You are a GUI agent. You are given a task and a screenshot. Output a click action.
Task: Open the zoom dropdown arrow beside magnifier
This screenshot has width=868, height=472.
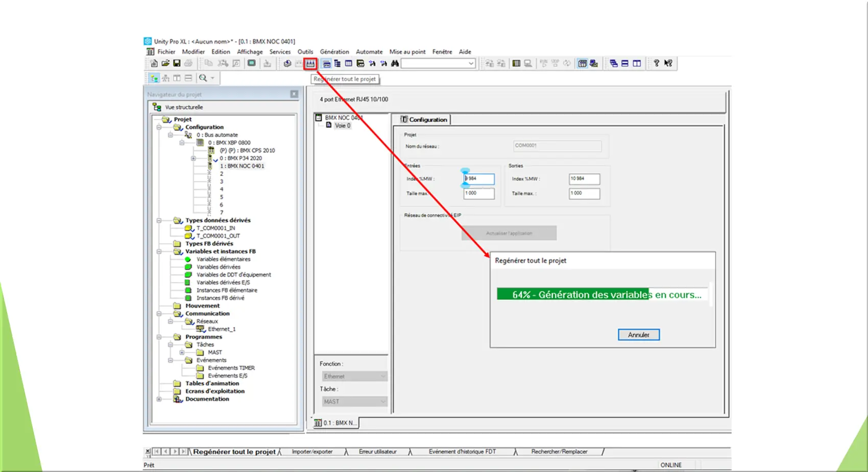(x=212, y=78)
